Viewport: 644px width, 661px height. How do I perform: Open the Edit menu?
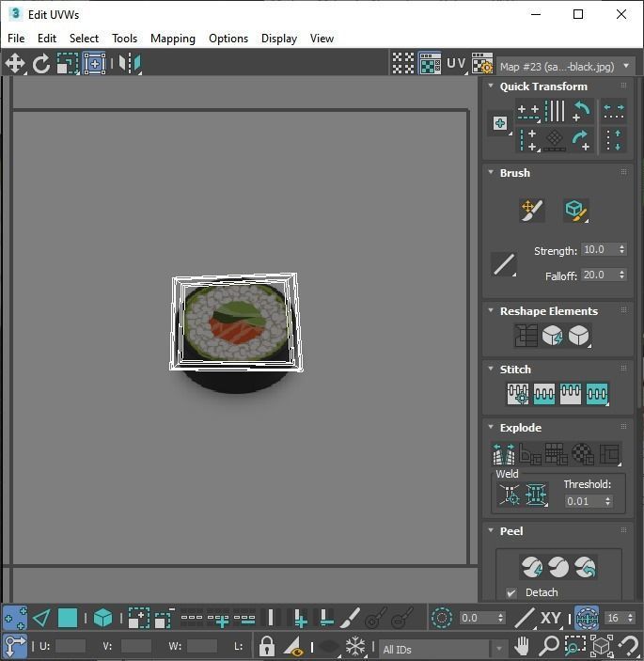tap(47, 39)
